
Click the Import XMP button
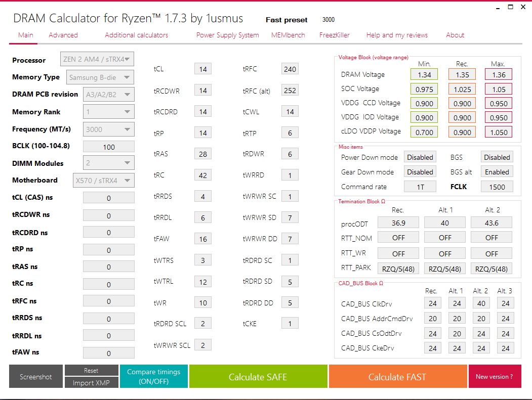(91, 382)
